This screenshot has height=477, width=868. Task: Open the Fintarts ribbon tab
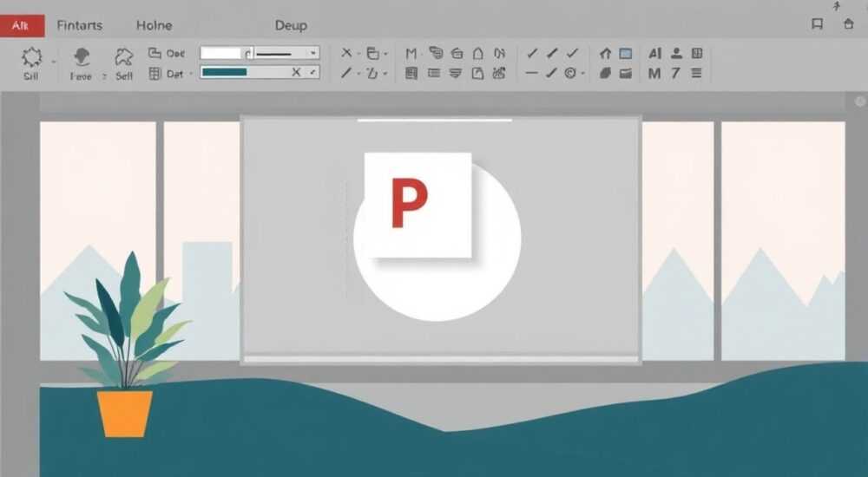click(x=80, y=25)
